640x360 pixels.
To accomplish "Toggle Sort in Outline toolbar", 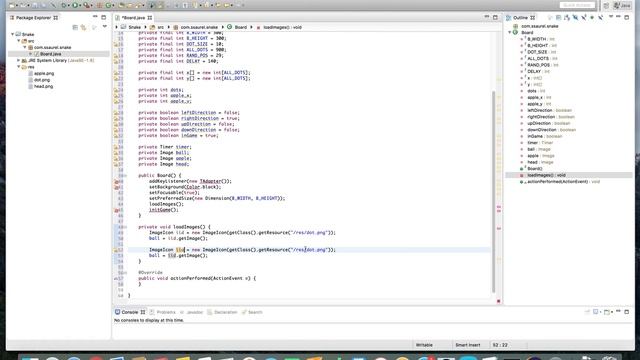I will [567, 18].
